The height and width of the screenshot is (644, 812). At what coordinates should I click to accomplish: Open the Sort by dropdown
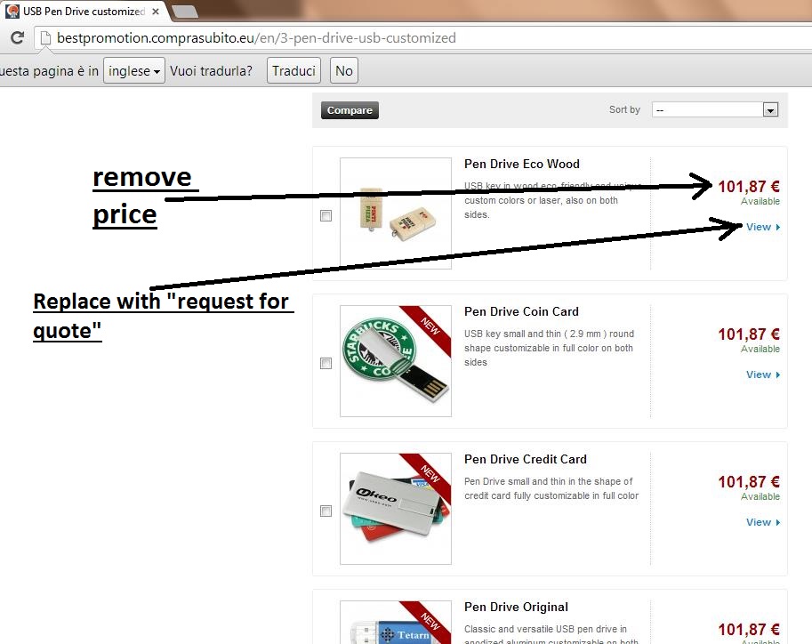point(715,109)
